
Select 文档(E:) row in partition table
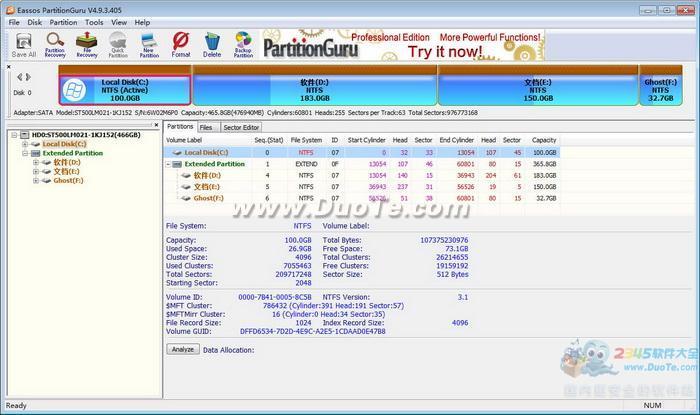pyautogui.click(x=362, y=187)
